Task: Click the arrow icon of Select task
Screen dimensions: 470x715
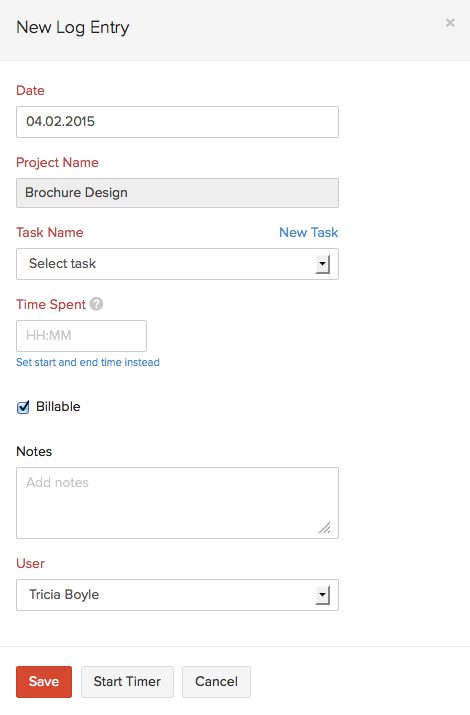Action: click(x=322, y=264)
